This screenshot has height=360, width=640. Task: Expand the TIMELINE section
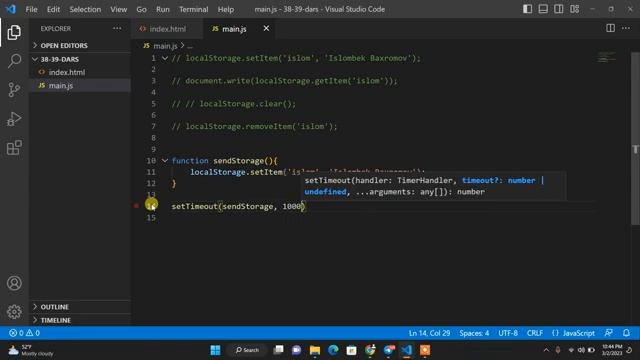tap(80, 320)
